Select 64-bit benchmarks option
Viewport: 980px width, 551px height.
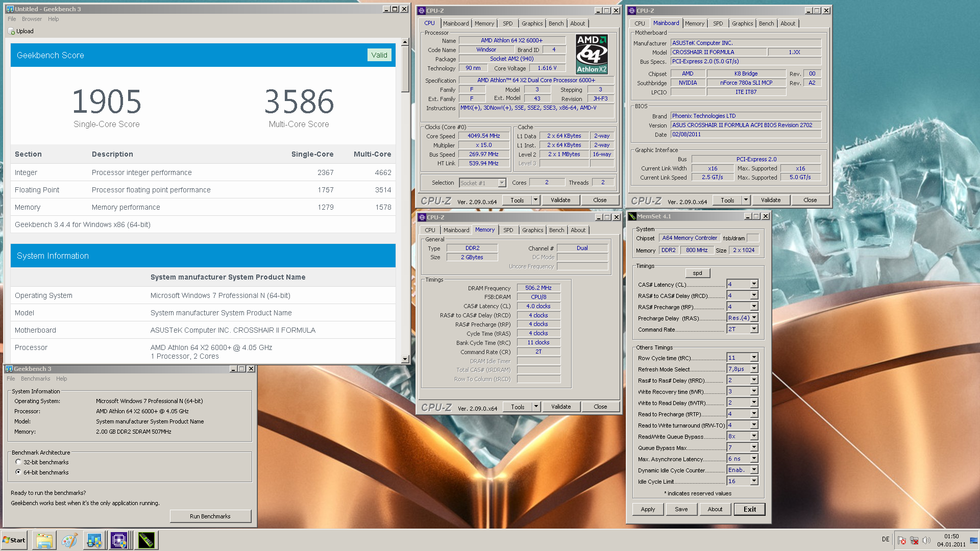pos(18,472)
